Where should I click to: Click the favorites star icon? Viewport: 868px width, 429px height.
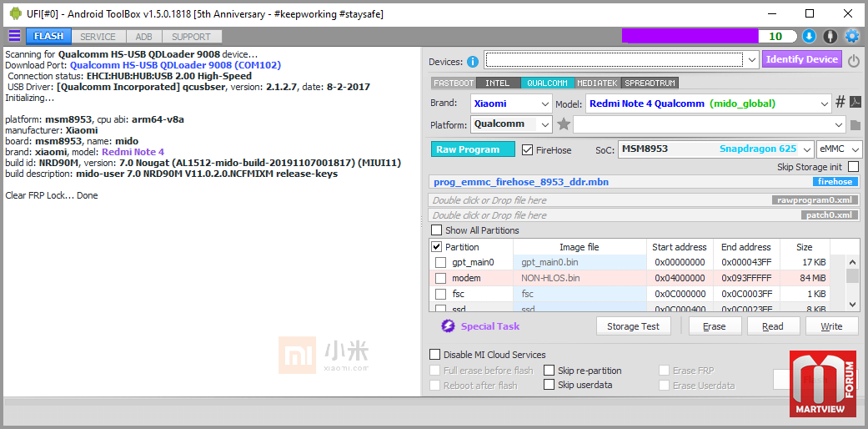[x=564, y=124]
